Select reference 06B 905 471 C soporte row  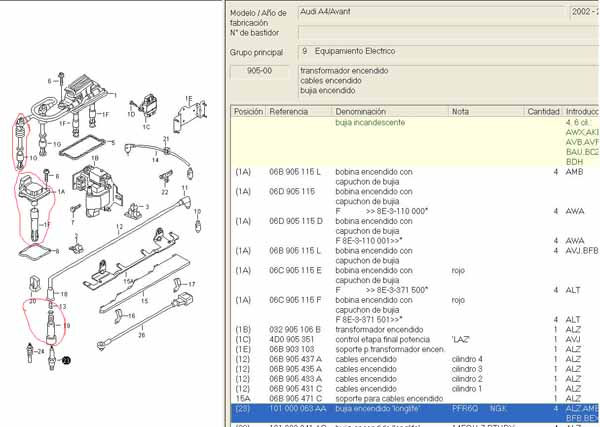point(415,399)
